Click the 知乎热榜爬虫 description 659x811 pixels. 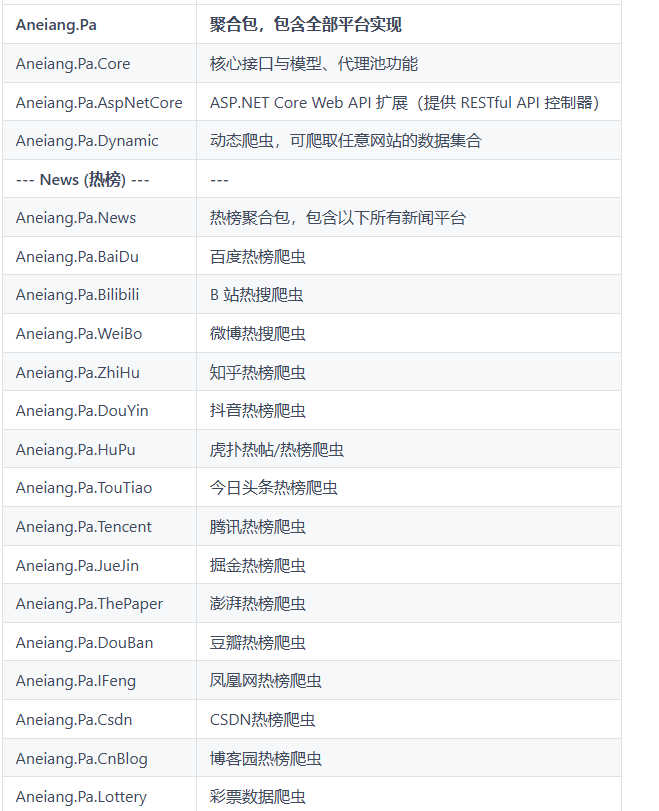[x=258, y=372]
